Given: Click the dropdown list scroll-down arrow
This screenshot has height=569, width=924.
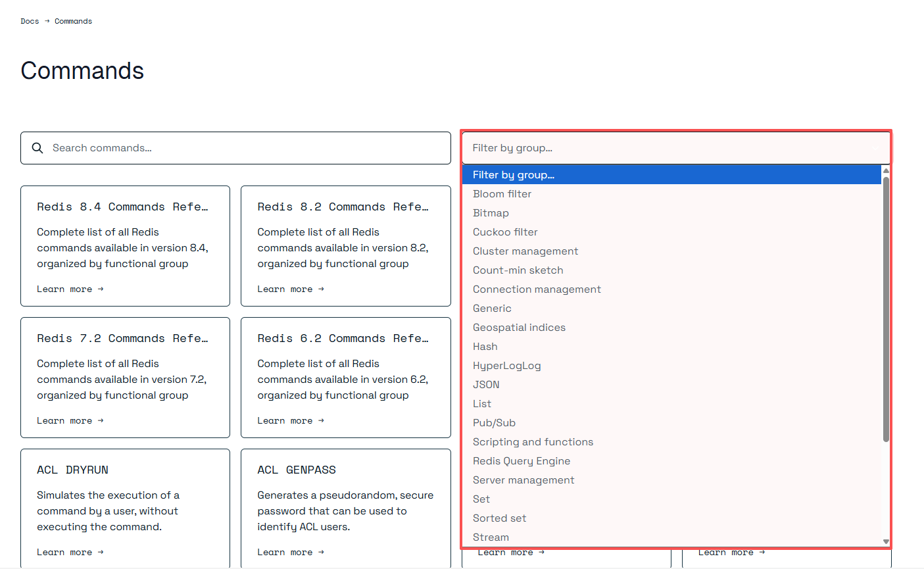Looking at the screenshot, I should pyautogui.click(x=886, y=541).
